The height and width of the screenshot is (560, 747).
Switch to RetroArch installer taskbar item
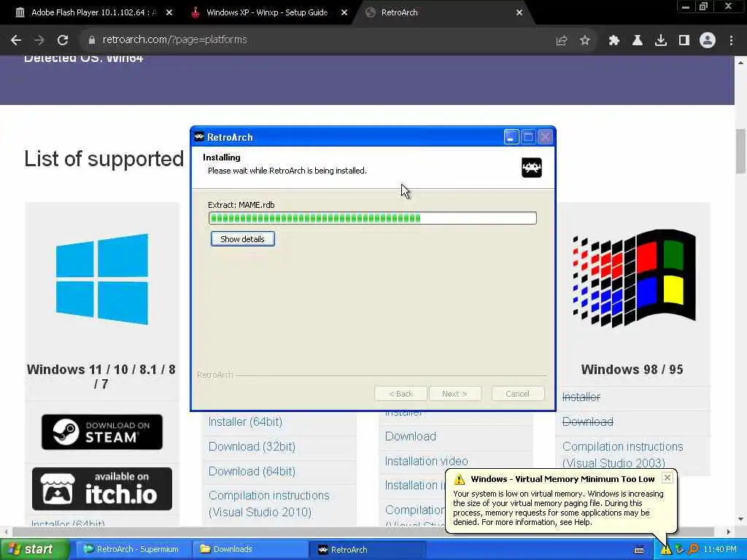click(x=366, y=550)
